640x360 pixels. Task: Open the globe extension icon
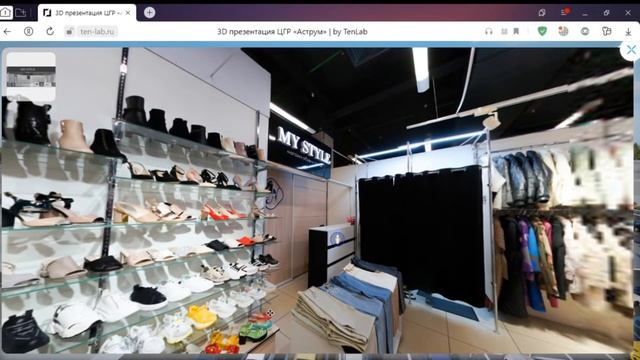[x=563, y=31]
